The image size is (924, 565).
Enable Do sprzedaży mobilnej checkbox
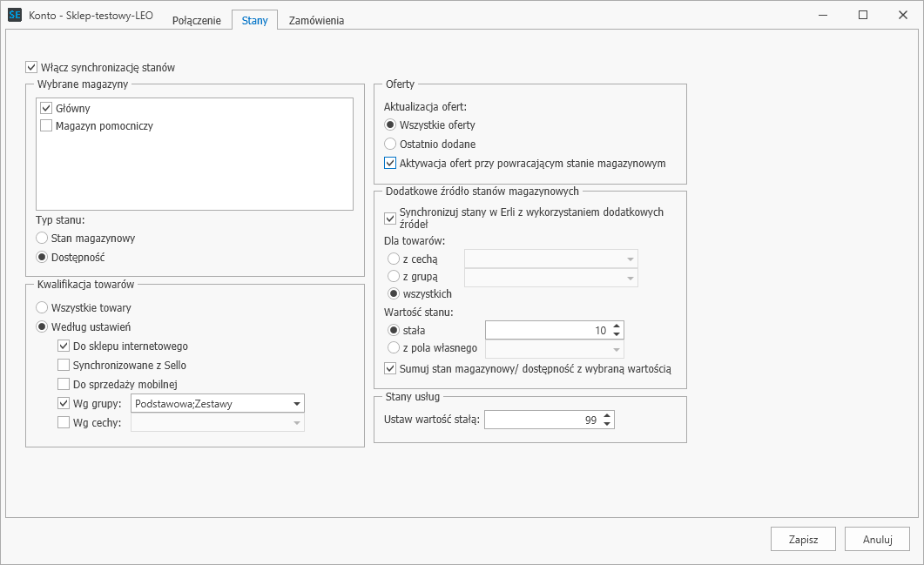[64, 384]
